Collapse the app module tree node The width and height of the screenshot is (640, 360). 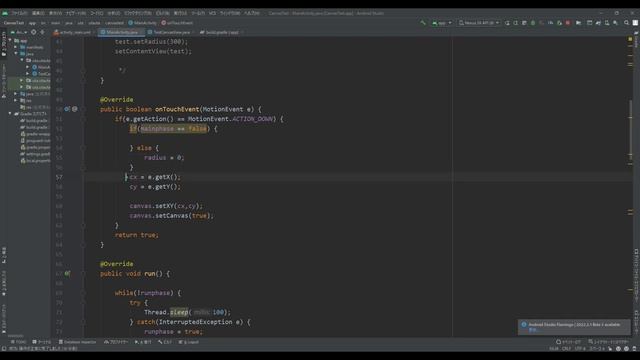click(11, 40)
